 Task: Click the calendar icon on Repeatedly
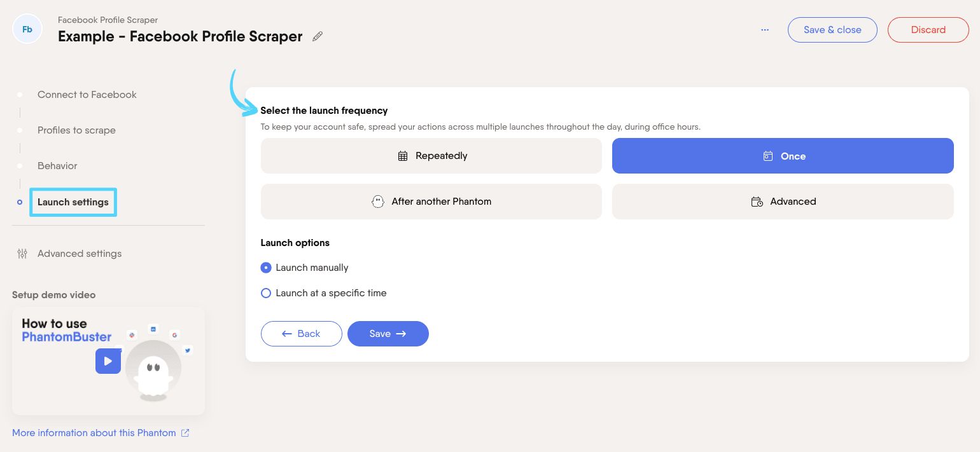pyautogui.click(x=403, y=156)
